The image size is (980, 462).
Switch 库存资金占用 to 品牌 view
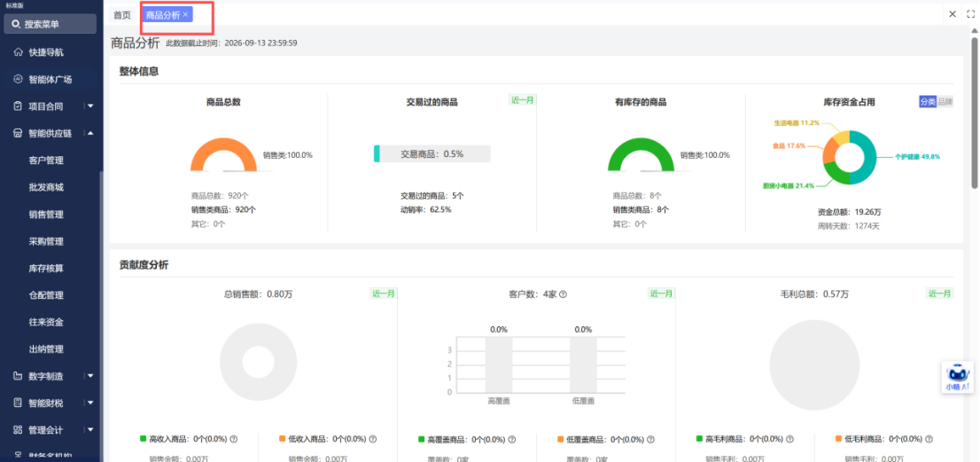[945, 102]
